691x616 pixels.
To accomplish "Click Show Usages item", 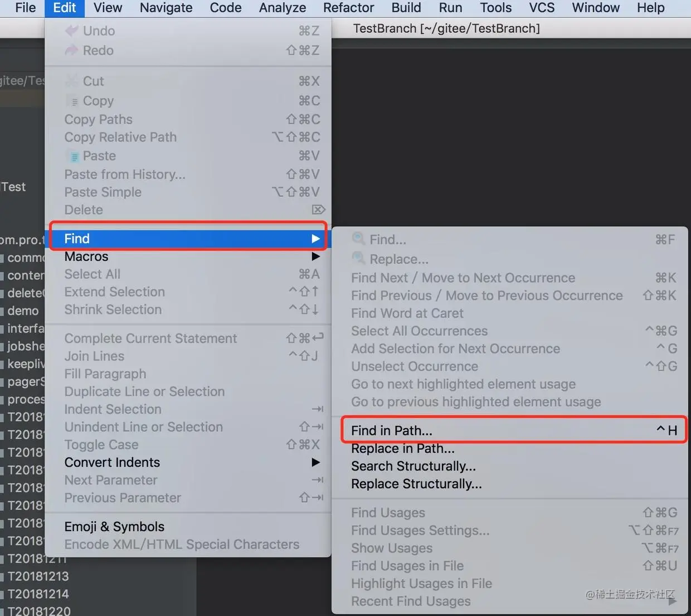I will pyautogui.click(x=510, y=548).
